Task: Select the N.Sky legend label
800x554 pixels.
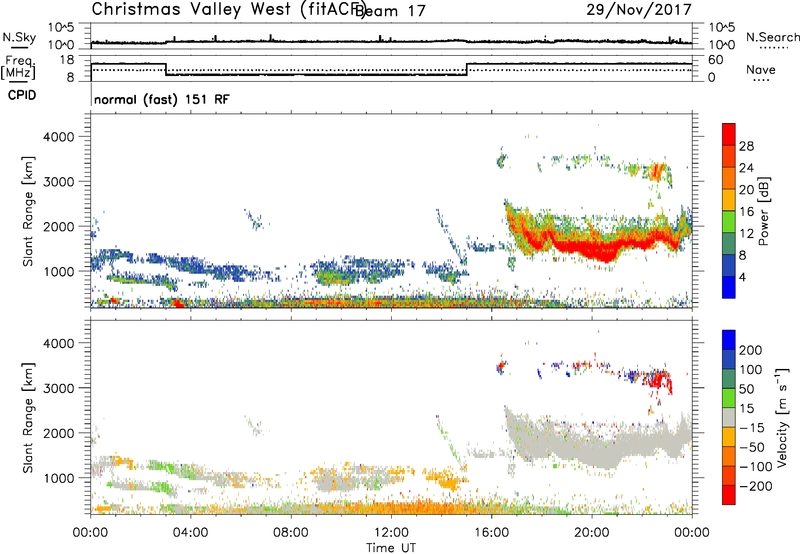Action: coord(19,37)
